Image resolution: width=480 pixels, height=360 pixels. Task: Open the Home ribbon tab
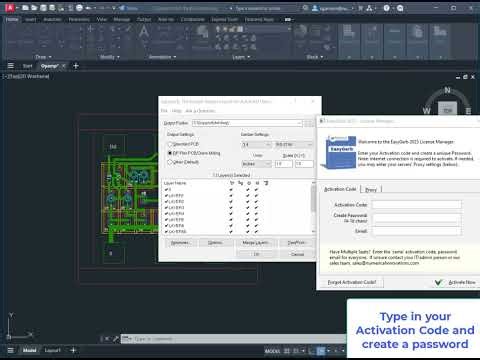coord(12,19)
